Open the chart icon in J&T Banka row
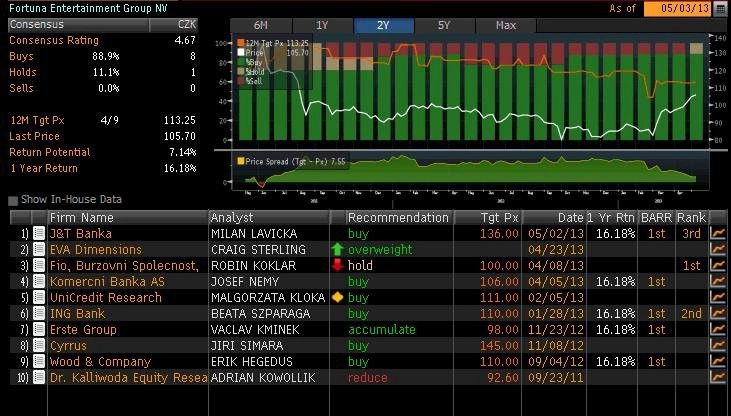 (717, 233)
